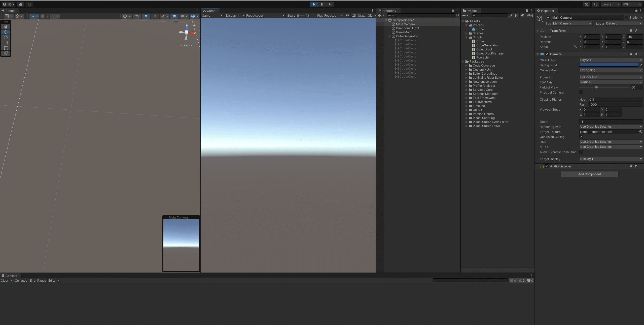Select the Rect tool in Scene toolbar
Screen dimensions: 644x325
pyautogui.click(x=6, y=48)
